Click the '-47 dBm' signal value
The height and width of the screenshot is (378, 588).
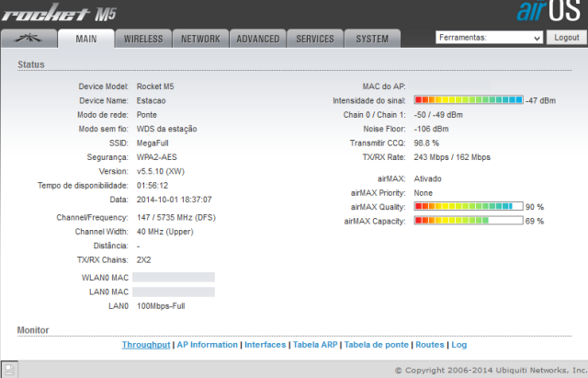tap(541, 100)
